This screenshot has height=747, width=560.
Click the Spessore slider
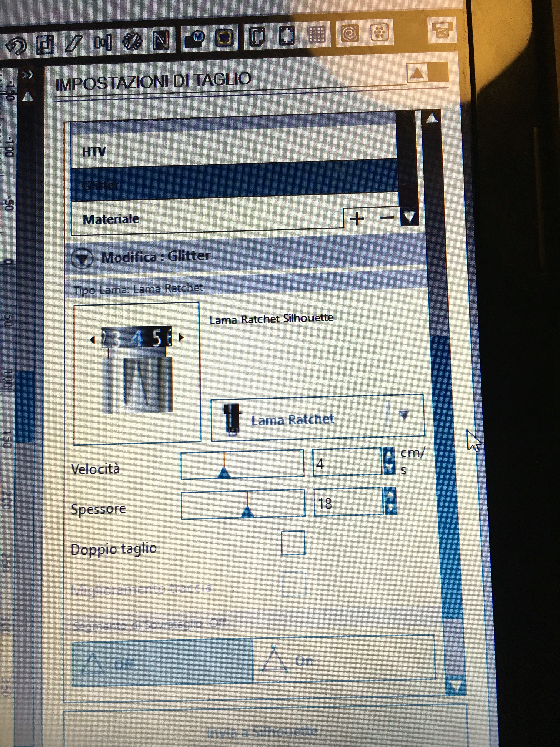(243, 504)
